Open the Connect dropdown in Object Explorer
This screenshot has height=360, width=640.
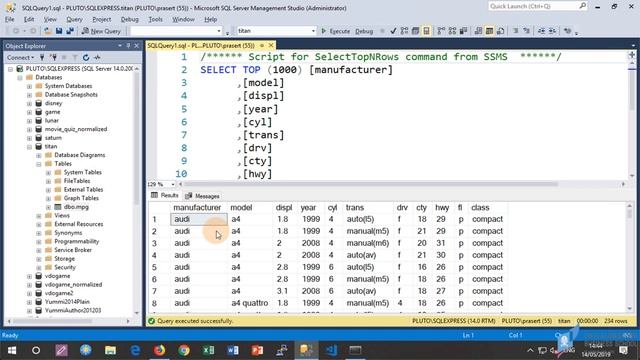point(20,58)
